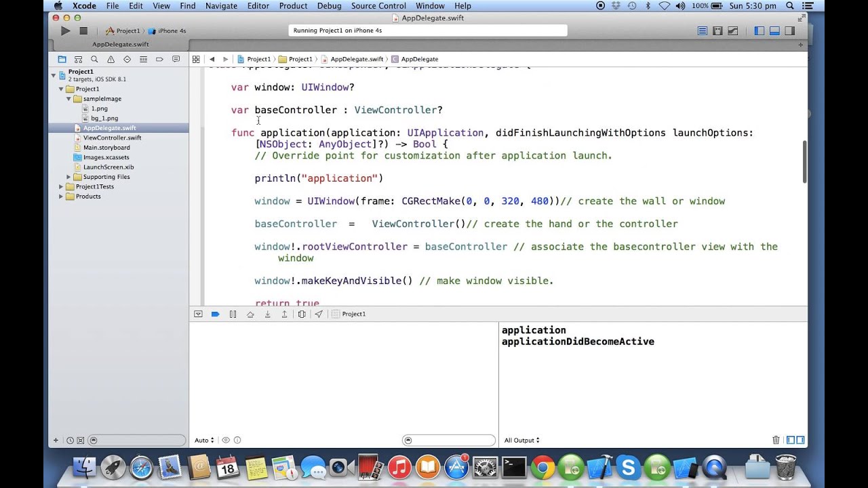Click the Step Into debug icon
Image resolution: width=868 pixels, height=488 pixels.
pyautogui.click(x=267, y=314)
